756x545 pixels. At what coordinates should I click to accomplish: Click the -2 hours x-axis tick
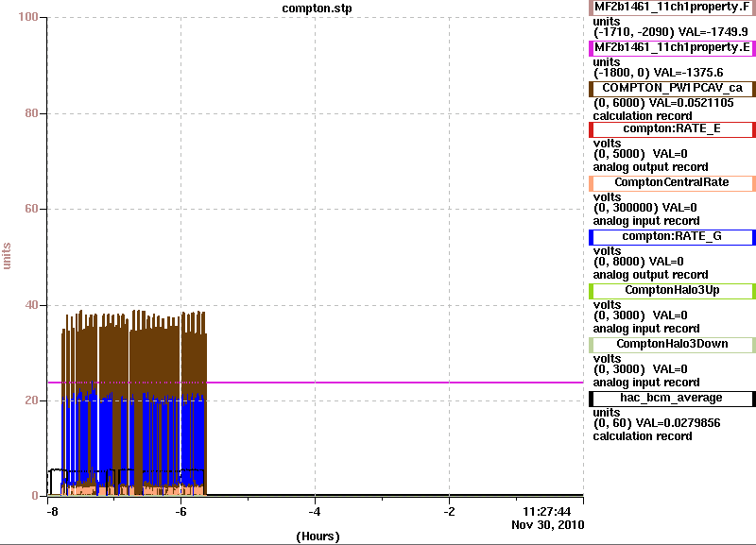pyautogui.click(x=449, y=511)
